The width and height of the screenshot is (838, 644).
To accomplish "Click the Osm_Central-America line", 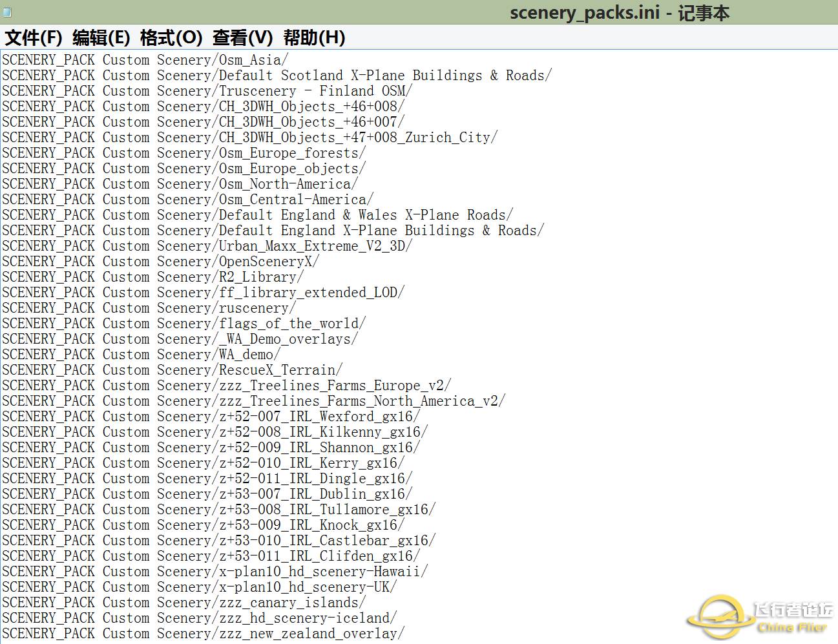I will click(187, 200).
